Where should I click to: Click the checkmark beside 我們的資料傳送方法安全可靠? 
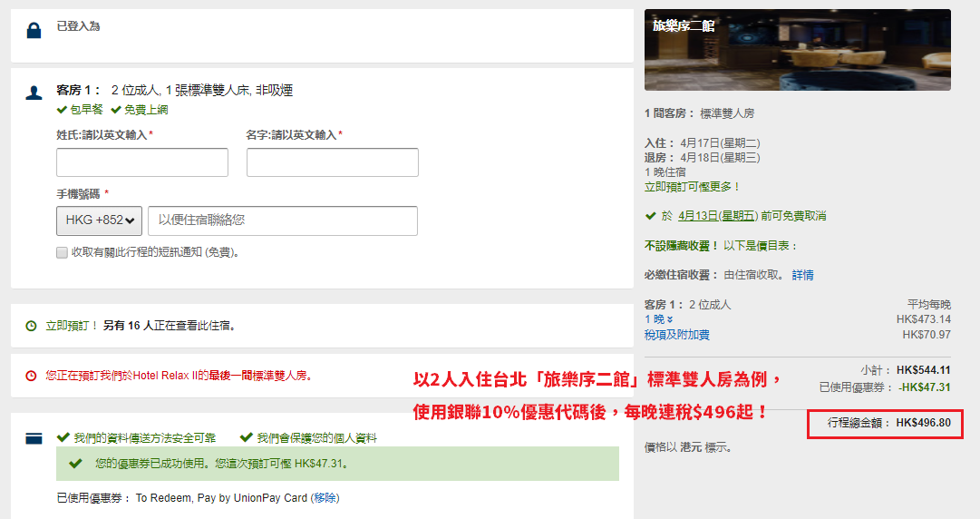[x=63, y=437]
